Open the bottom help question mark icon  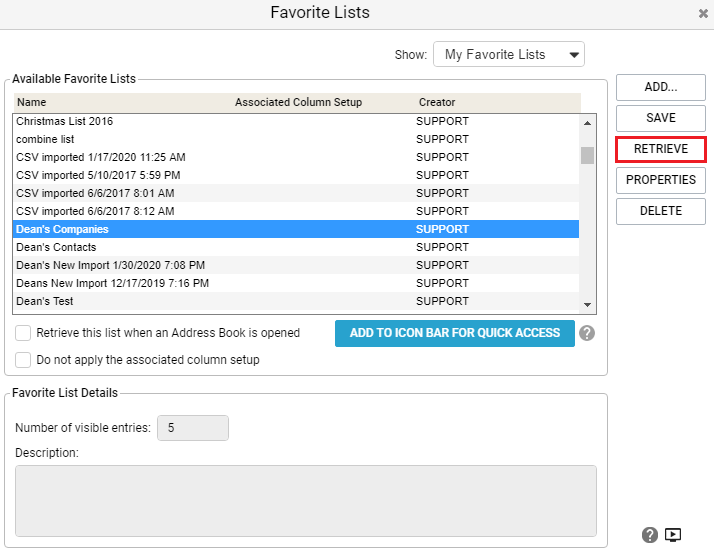pyautogui.click(x=650, y=535)
